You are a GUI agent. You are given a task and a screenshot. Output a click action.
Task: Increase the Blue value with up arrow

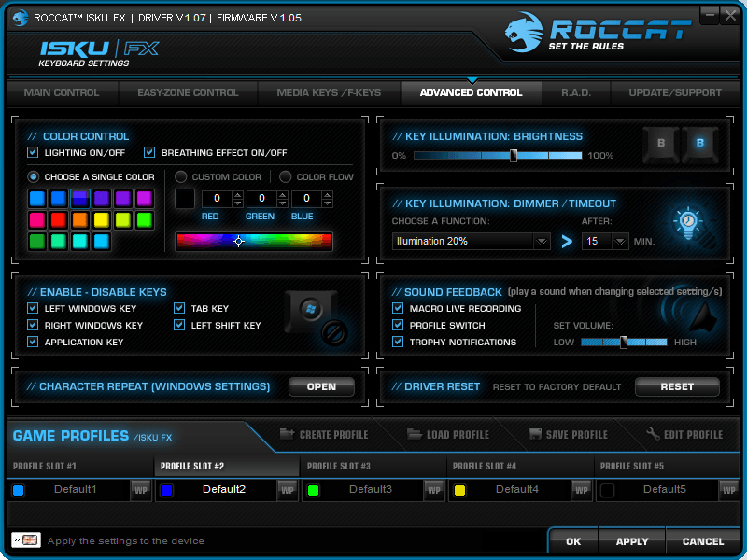(x=328, y=195)
